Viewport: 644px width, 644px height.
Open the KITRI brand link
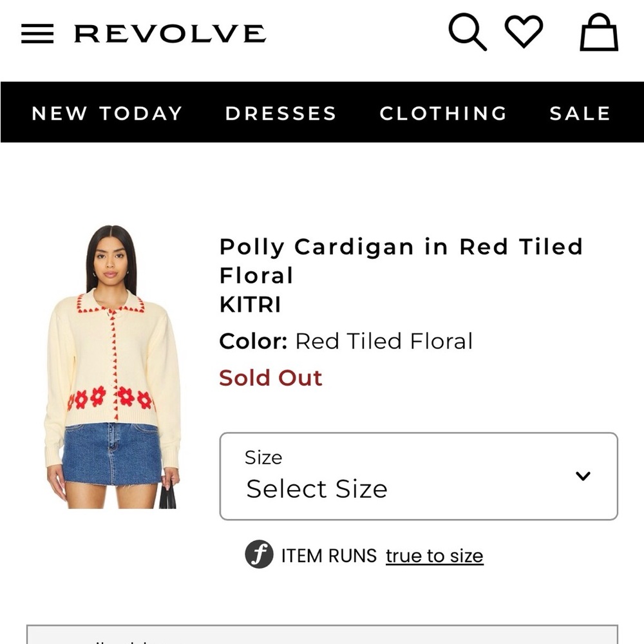click(250, 305)
